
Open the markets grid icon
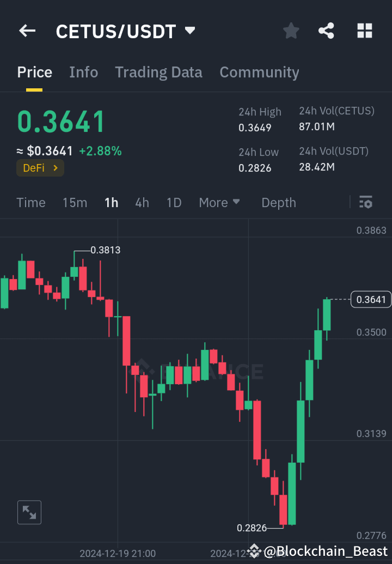pos(364,31)
